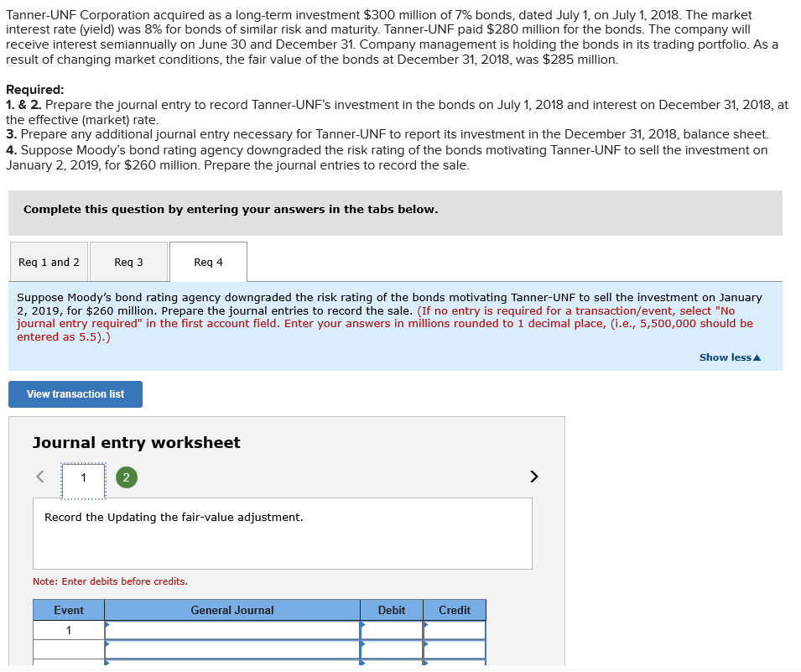This screenshot has width=801, height=672.
Task: Collapse instructions with Show less
Action: [x=730, y=357]
